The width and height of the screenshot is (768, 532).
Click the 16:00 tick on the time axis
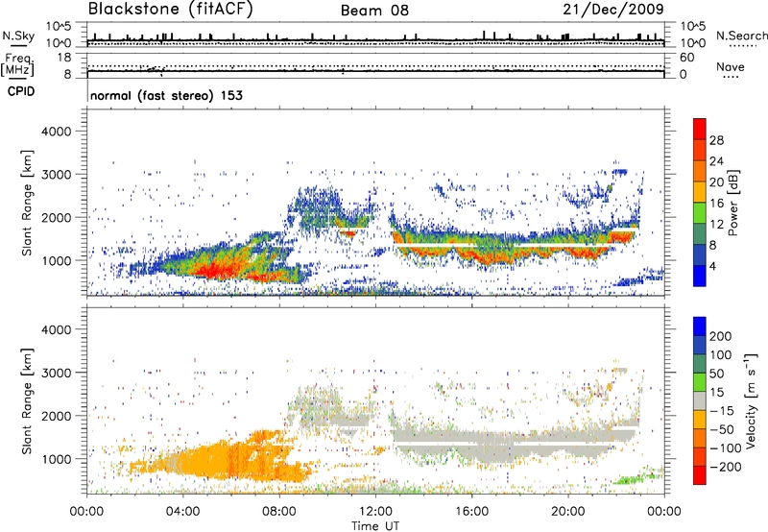[471, 512]
